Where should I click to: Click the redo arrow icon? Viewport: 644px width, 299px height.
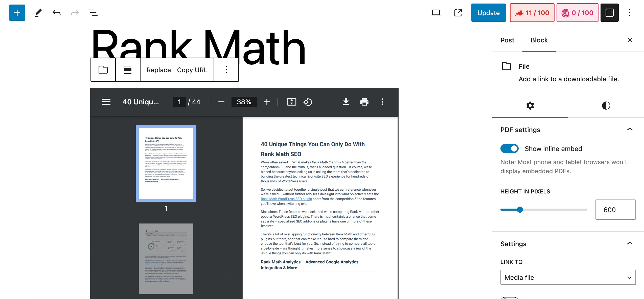tap(74, 12)
